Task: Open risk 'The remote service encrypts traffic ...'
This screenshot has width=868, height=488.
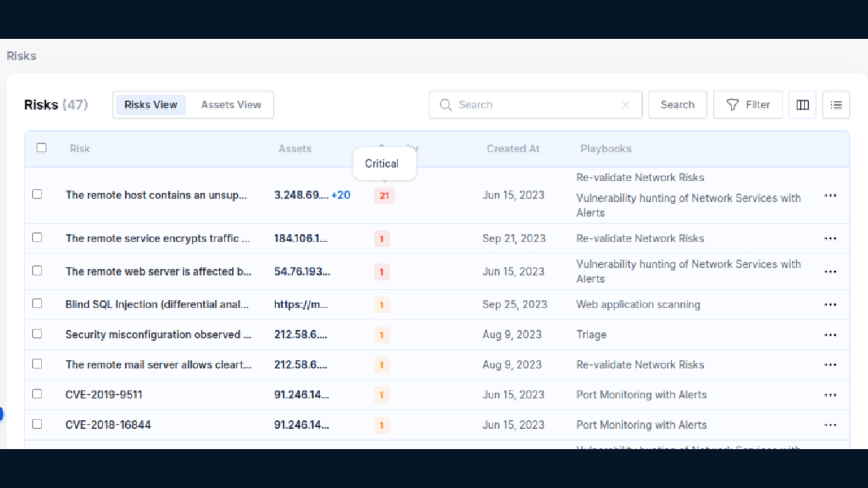Action: [158, 238]
